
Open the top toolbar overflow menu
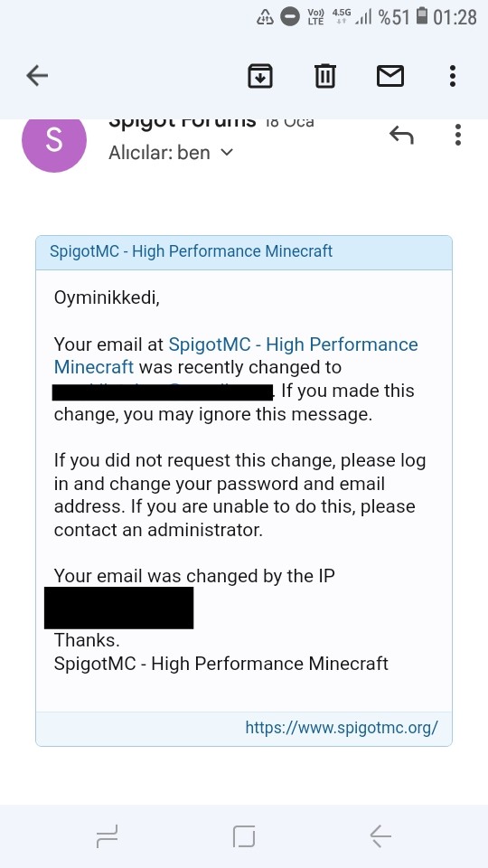point(453,75)
